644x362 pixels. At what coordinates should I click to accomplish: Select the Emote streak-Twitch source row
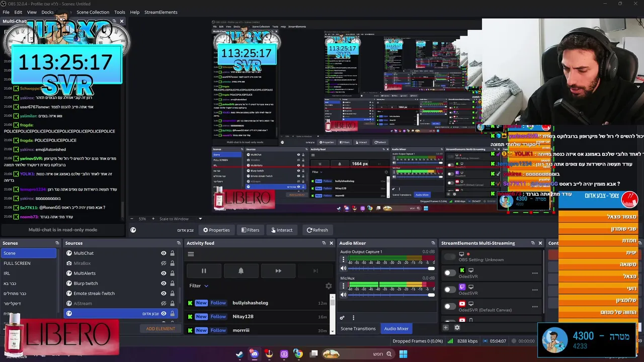tap(121, 294)
